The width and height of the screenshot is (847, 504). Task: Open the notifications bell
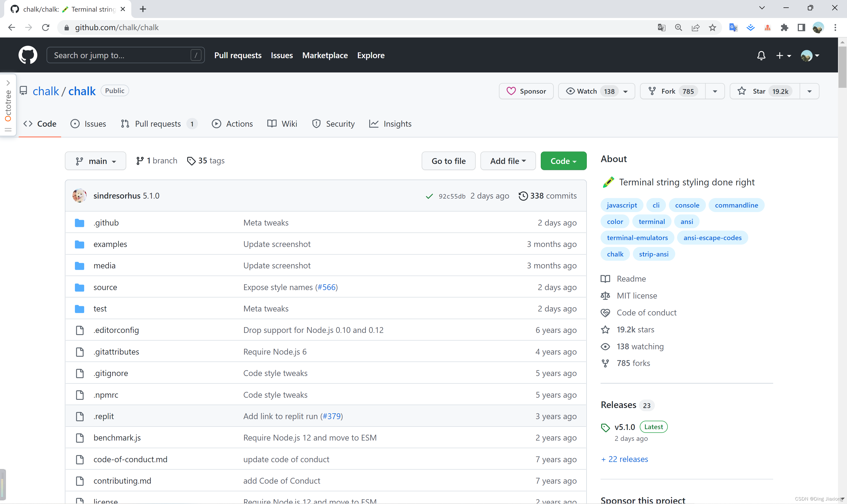(761, 55)
